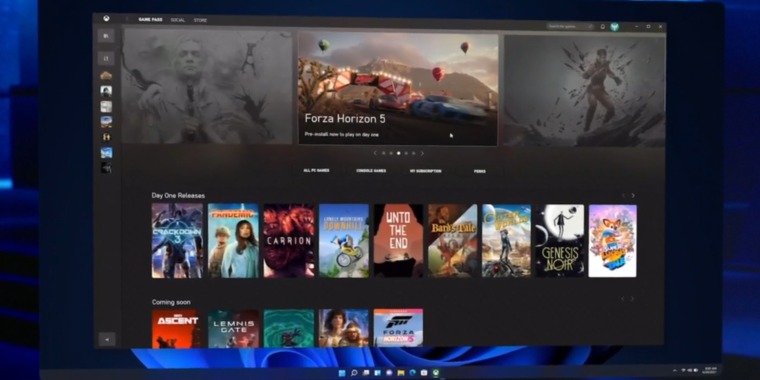Switch to the Store tab

(x=200, y=20)
